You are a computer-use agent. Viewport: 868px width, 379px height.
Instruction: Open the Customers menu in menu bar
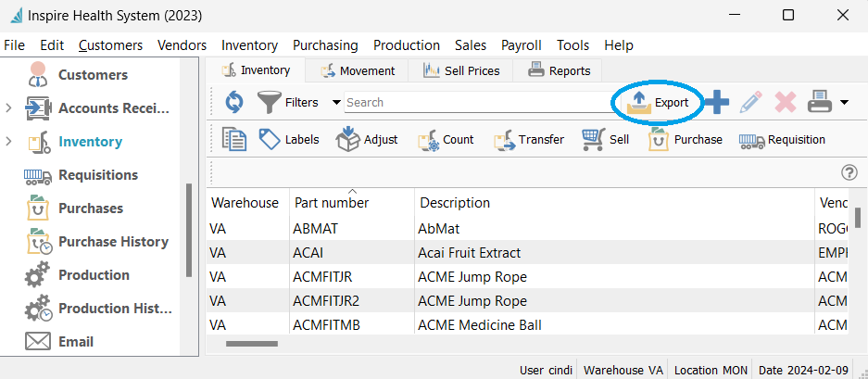[x=111, y=45]
